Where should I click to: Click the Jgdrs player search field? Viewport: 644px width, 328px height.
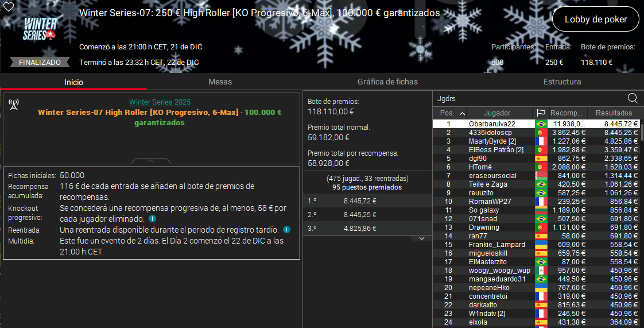(x=528, y=98)
